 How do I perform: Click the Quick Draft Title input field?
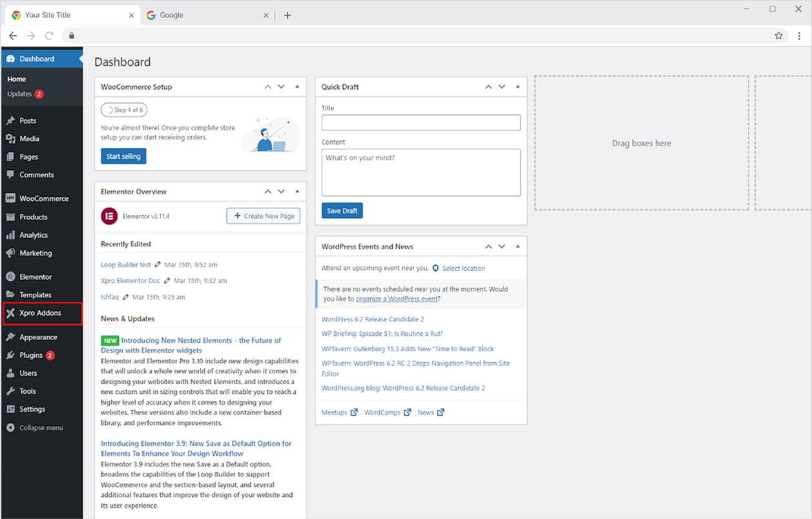421,123
